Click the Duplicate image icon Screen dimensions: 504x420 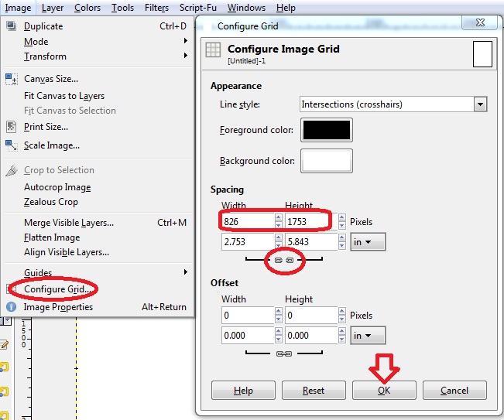(x=11, y=26)
